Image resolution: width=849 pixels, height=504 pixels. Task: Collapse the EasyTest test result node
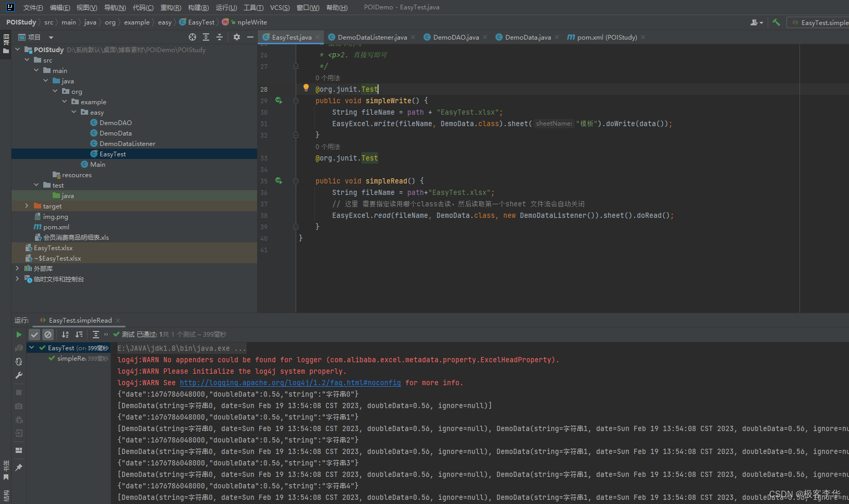point(32,348)
